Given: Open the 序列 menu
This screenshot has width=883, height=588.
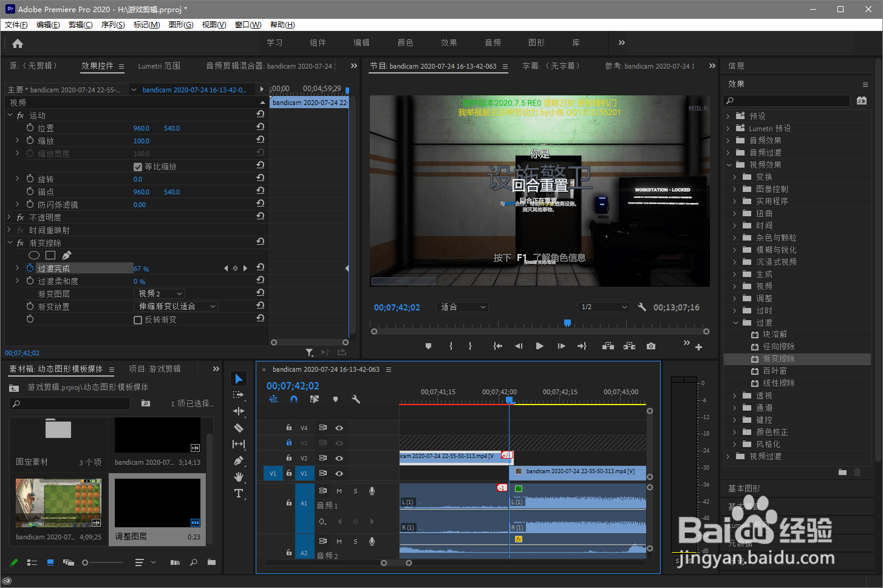Looking at the screenshot, I should coord(113,25).
